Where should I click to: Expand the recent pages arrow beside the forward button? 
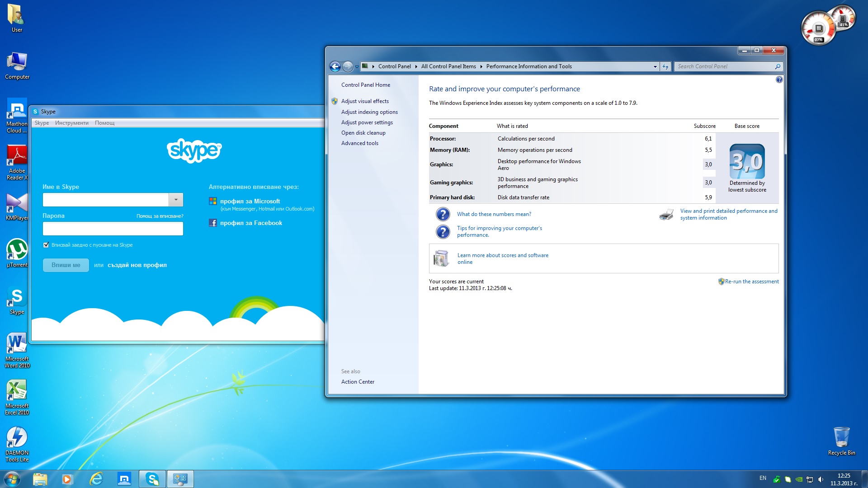coord(357,67)
